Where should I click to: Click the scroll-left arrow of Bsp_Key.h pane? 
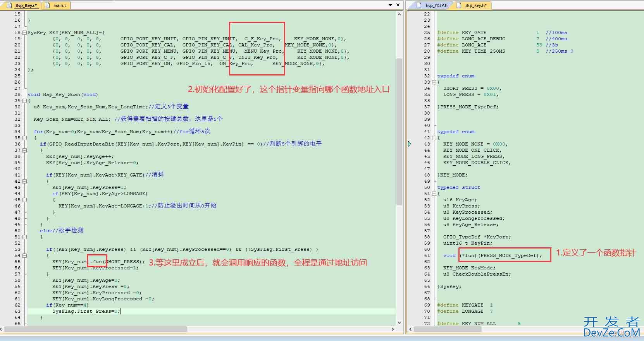[x=410, y=329]
